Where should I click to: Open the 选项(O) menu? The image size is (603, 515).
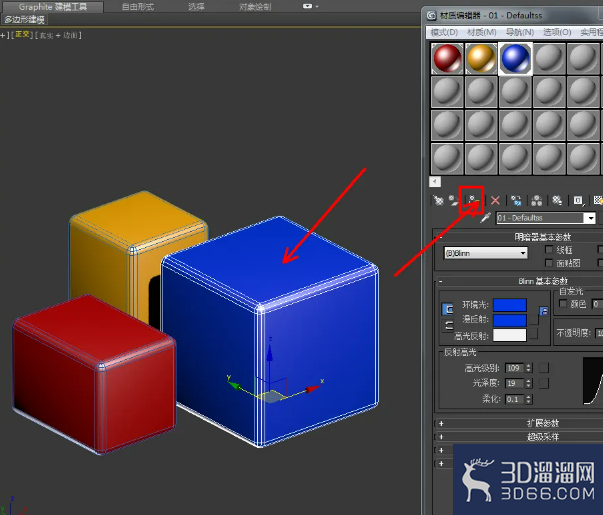557,32
